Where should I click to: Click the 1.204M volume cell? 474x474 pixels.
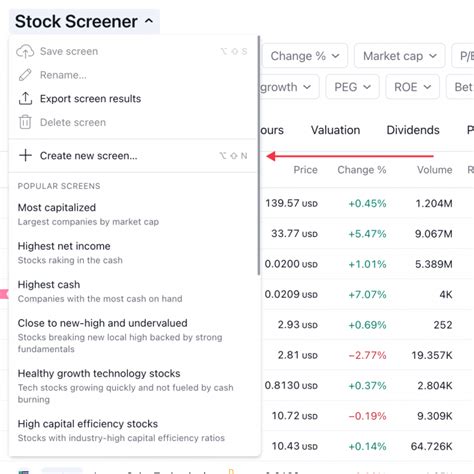point(434,203)
